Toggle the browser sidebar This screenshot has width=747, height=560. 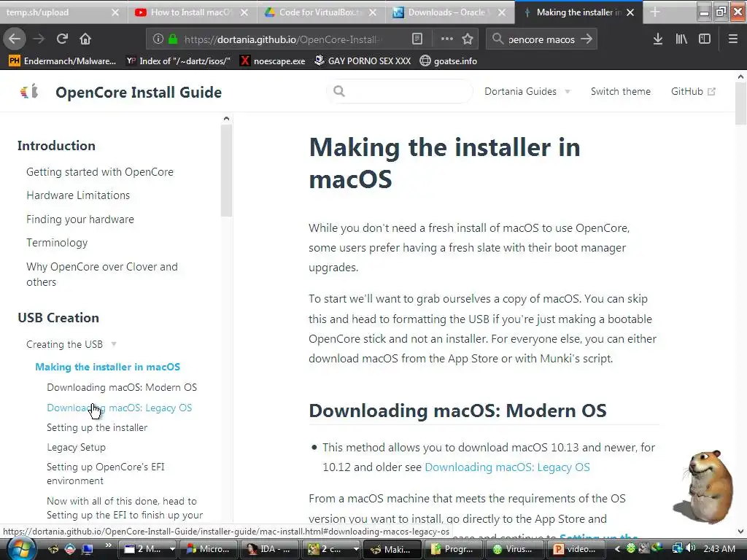coord(705,39)
